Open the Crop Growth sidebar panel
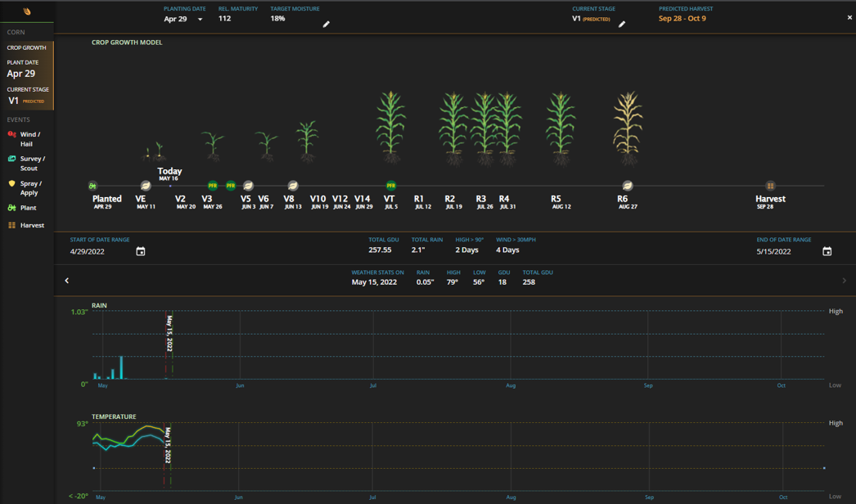The height and width of the screenshot is (504, 856). pos(27,47)
